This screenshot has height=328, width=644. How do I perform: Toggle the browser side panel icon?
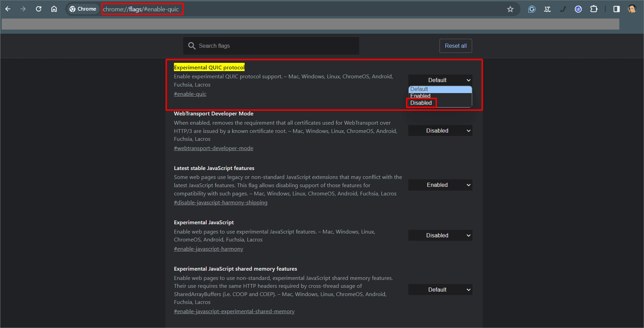617,9
